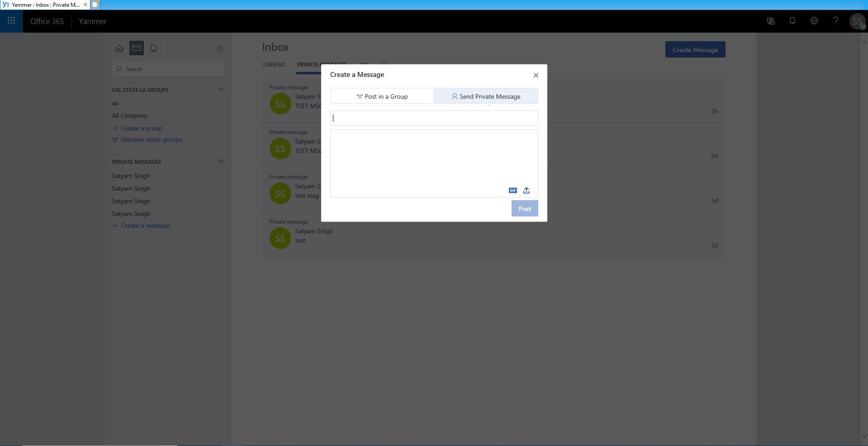Switch to the UNREAD inbox tab

[x=274, y=65]
